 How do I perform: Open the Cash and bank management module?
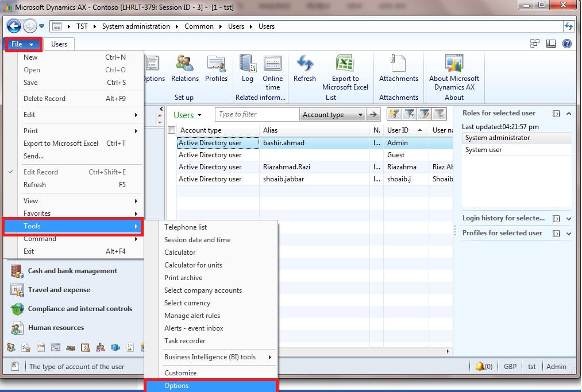(x=73, y=271)
